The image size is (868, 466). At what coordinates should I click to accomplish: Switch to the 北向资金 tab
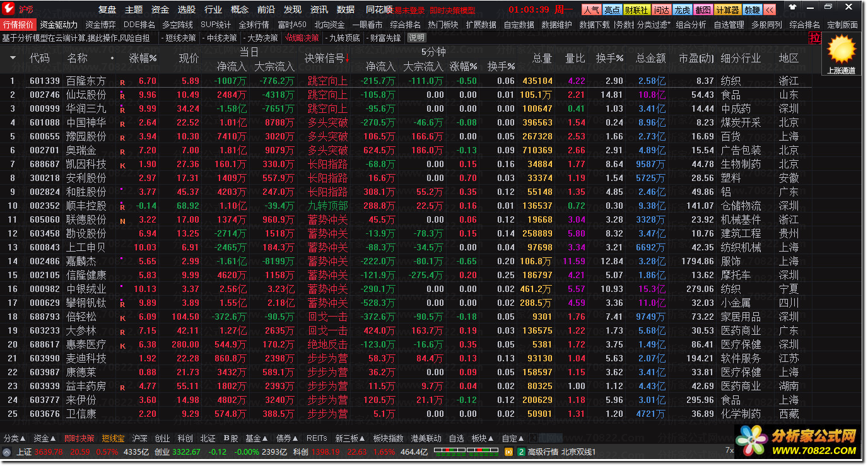[x=329, y=25]
